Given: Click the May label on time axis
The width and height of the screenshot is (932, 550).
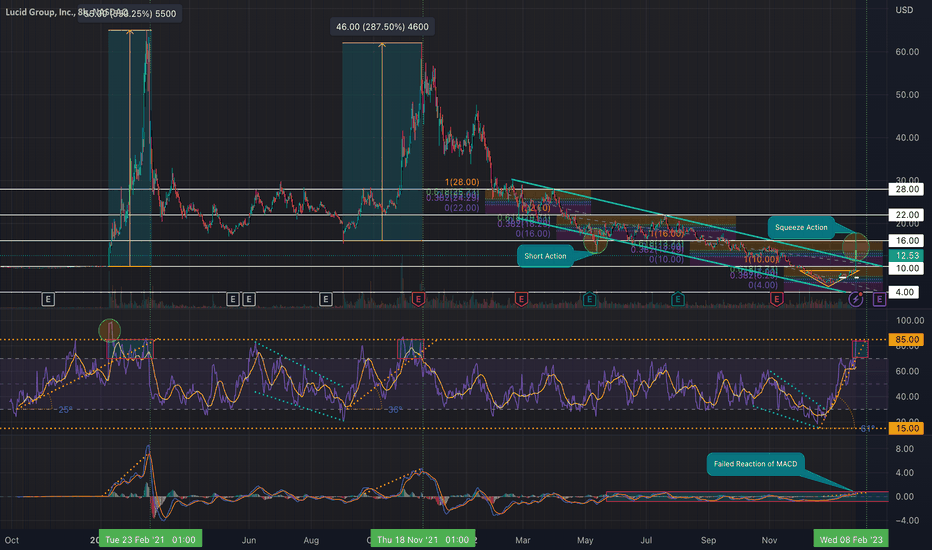Looking at the screenshot, I should [x=585, y=540].
